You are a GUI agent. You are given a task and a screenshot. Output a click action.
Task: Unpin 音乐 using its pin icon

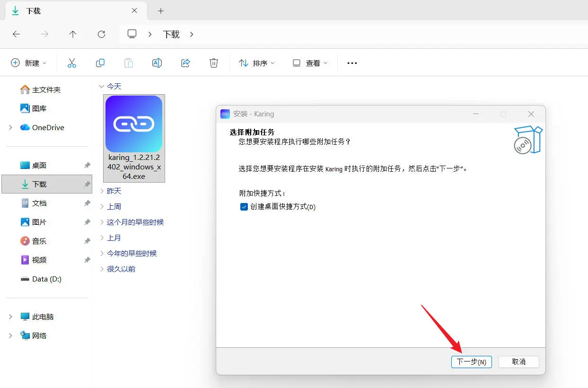tap(87, 241)
